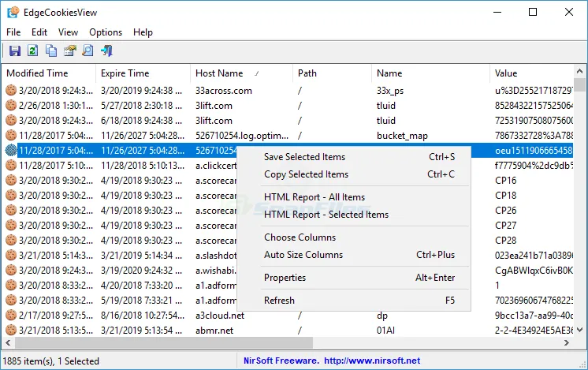Click '1885 item(s), 1 Selected' status text
The image size is (588, 370).
click(x=51, y=361)
